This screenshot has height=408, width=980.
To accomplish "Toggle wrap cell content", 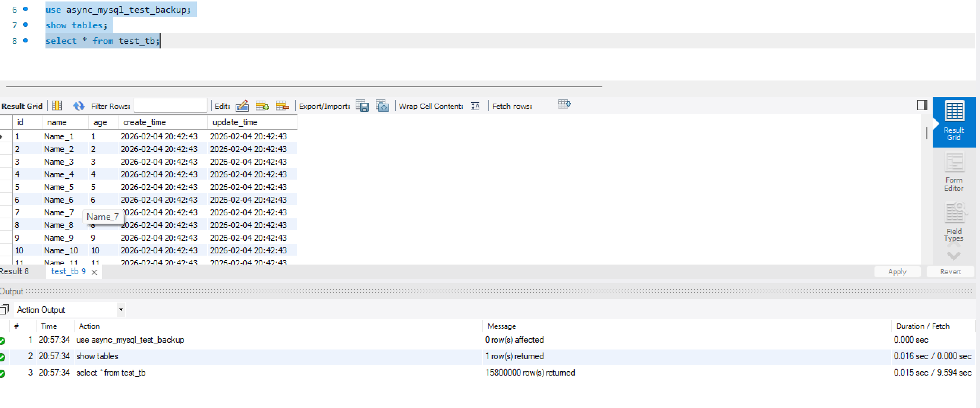I will 475,106.
